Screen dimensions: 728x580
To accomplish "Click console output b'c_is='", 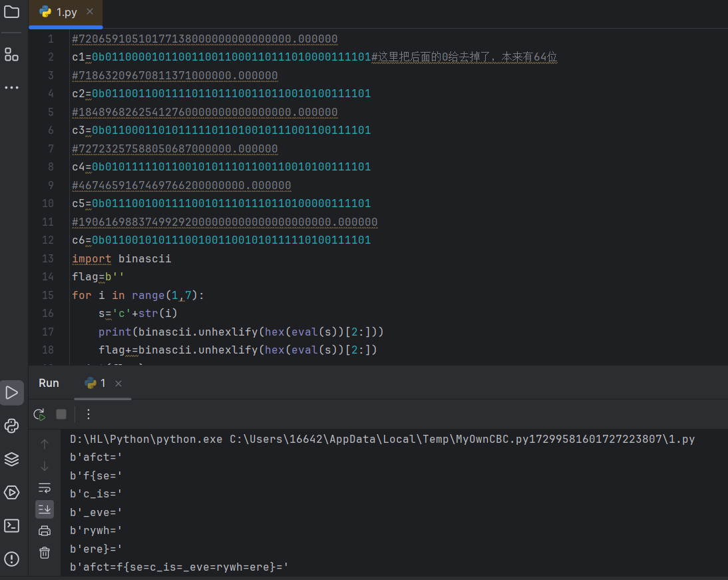I will click(x=96, y=493).
